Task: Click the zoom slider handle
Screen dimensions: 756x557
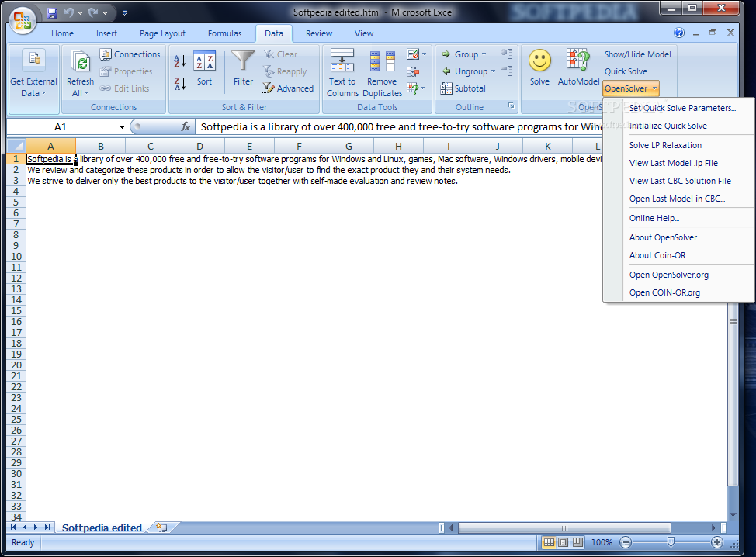Action: (x=671, y=542)
